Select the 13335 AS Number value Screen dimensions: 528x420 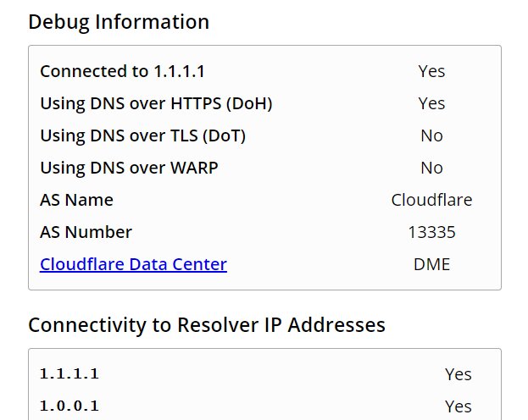click(x=431, y=232)
